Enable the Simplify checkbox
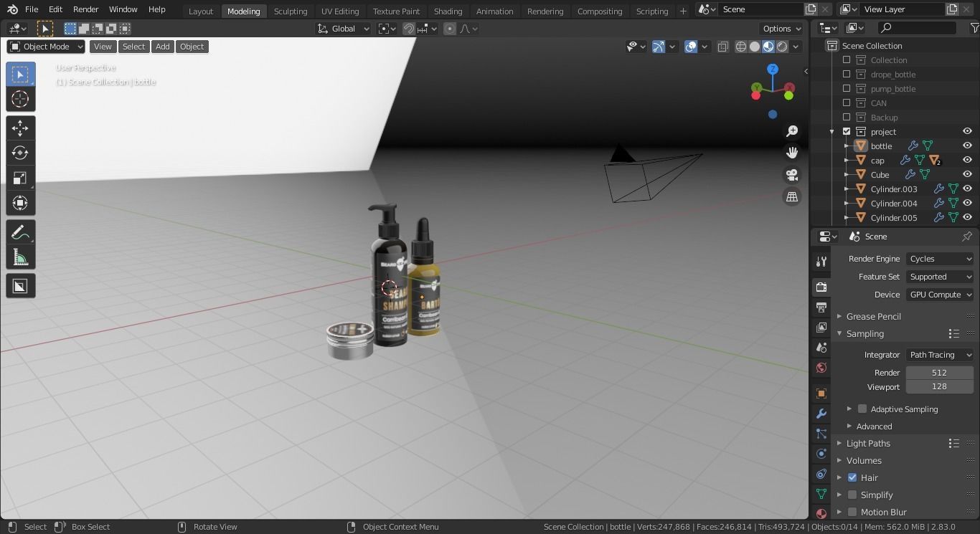The image size is (980, 534). [x=852, y=495]
